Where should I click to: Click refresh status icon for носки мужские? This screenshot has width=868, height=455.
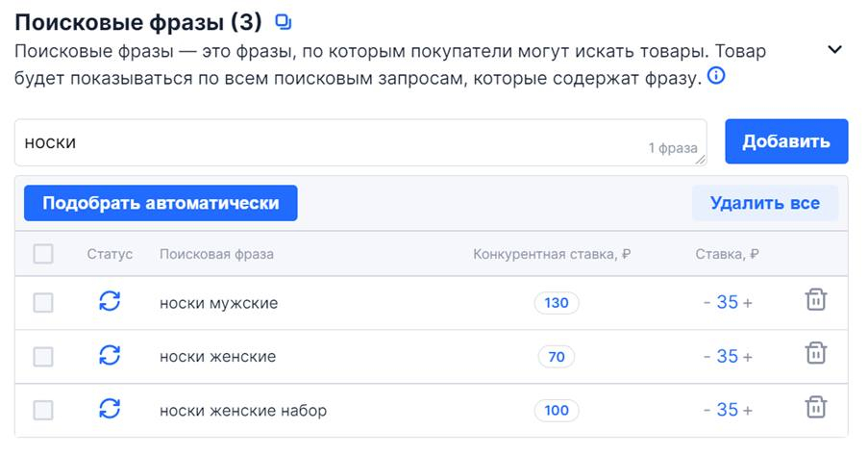point(110,302)
